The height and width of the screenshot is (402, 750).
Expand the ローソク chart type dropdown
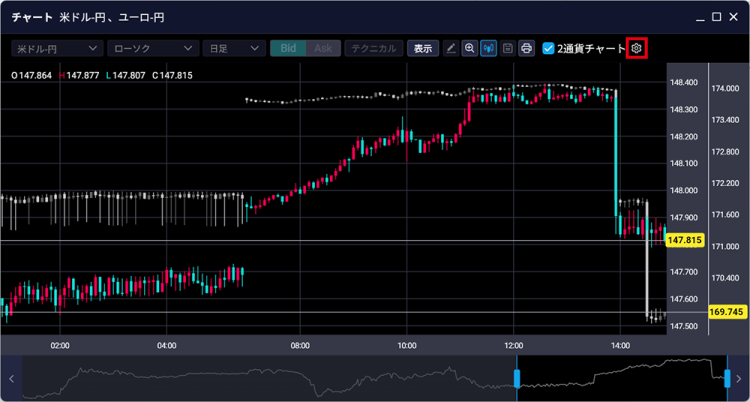151,48
